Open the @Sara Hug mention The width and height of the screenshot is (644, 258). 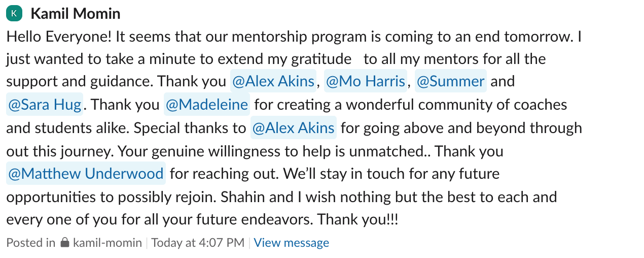point(45,105)
